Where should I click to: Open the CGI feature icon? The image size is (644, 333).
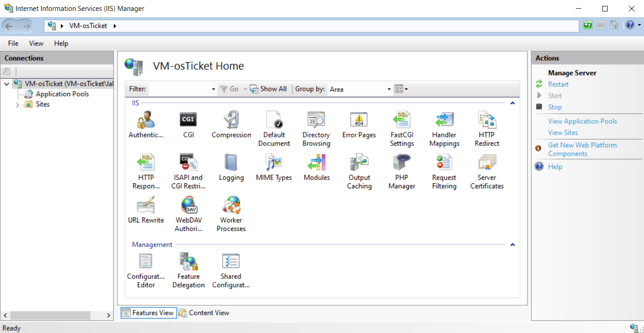point(188,125)
